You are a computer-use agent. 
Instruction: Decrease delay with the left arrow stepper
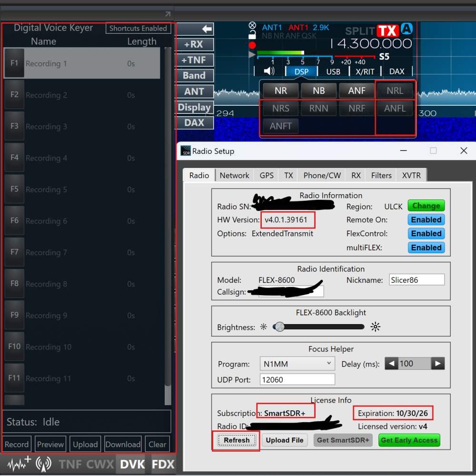(x=391, y=363)
